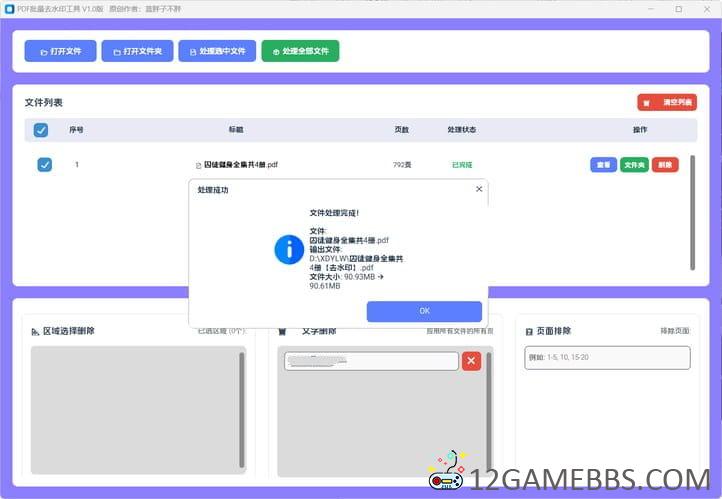Click the 792页 page count cell
Screen dimensions: 722x499
(x=402, y=165)
